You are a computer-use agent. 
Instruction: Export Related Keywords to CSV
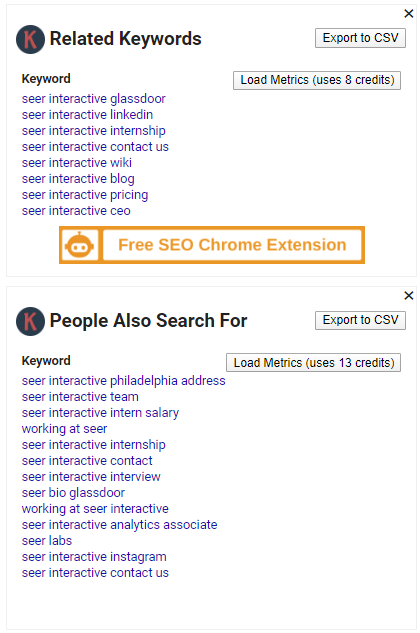(x=360, y=38)
